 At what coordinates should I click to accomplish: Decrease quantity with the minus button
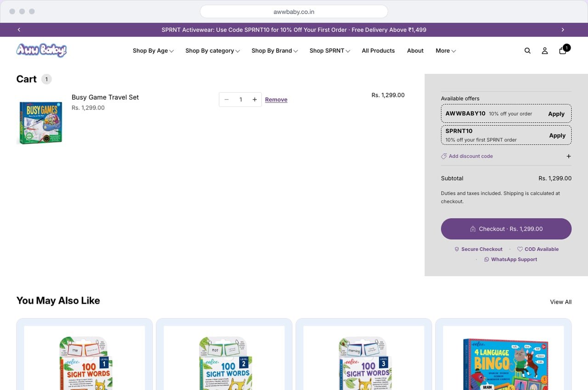(x=226, y=100)
